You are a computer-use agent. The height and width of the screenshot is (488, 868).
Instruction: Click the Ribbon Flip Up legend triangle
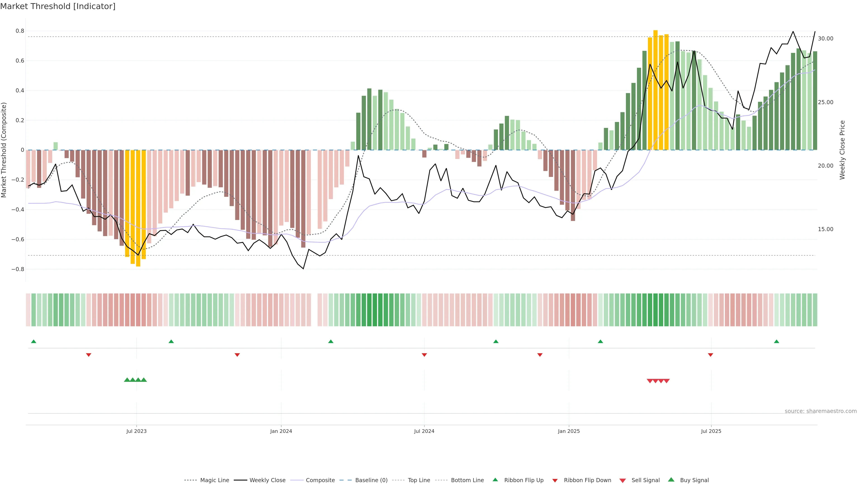(495, 480)
